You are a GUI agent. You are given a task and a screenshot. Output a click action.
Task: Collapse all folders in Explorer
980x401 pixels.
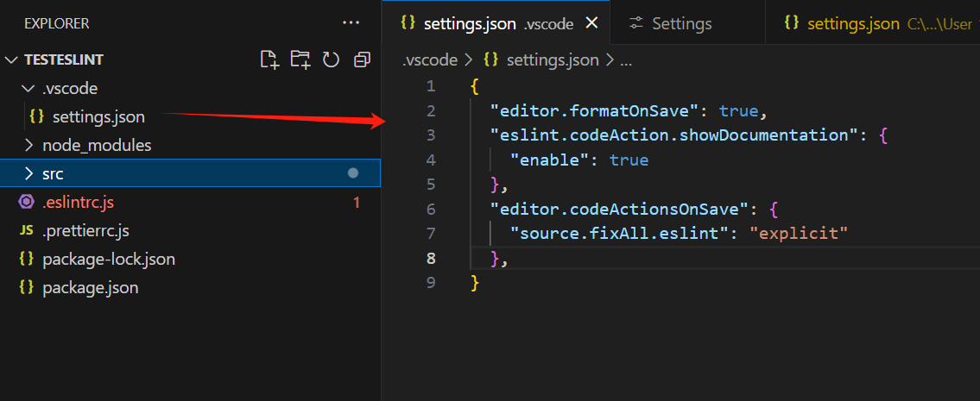click(362, 60)
